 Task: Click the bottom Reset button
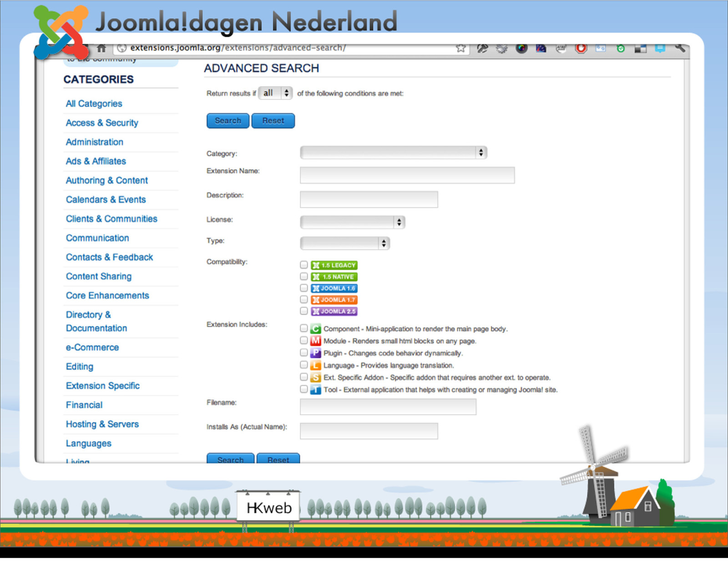click(x=278, y=459)
